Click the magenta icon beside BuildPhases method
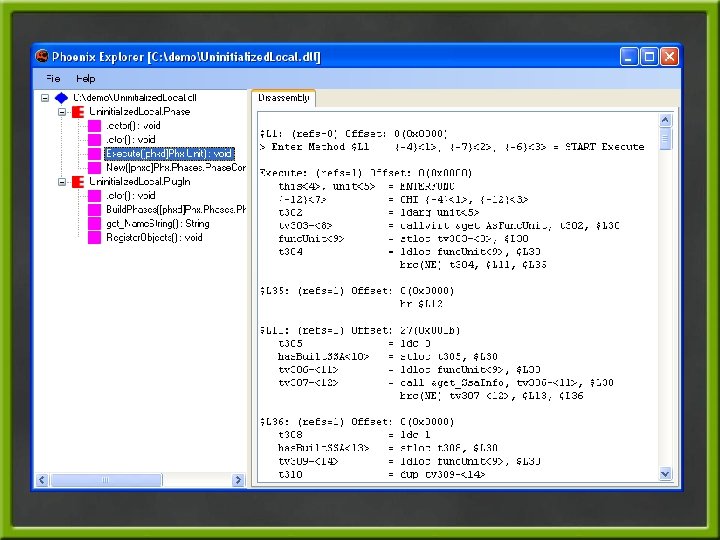The image size is (720, 540). [95, 210]
